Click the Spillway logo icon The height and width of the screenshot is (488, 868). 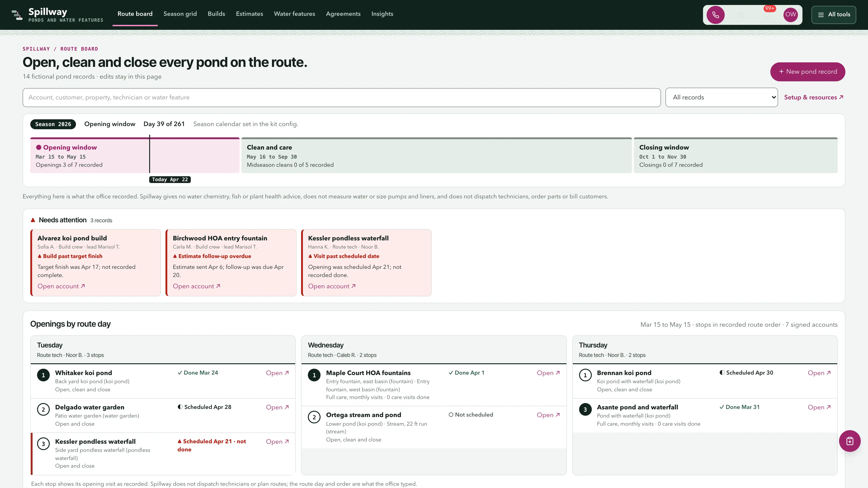(x=17, y=15)
